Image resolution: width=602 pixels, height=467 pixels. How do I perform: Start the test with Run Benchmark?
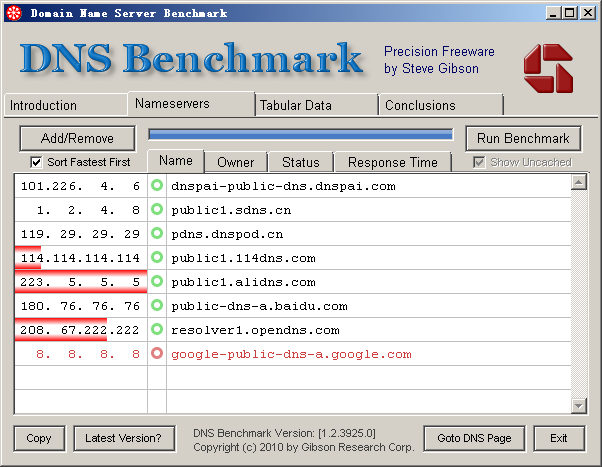[523, 138]
